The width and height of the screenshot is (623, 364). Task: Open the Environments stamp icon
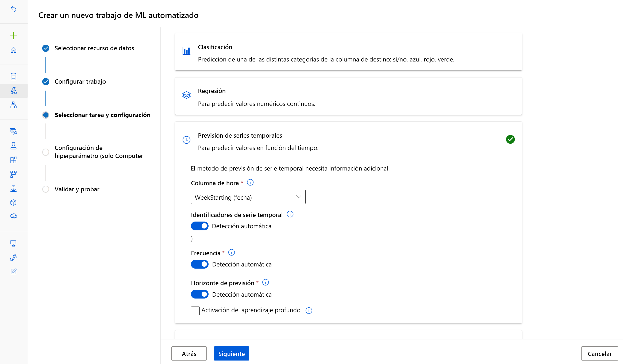[13, 188]
